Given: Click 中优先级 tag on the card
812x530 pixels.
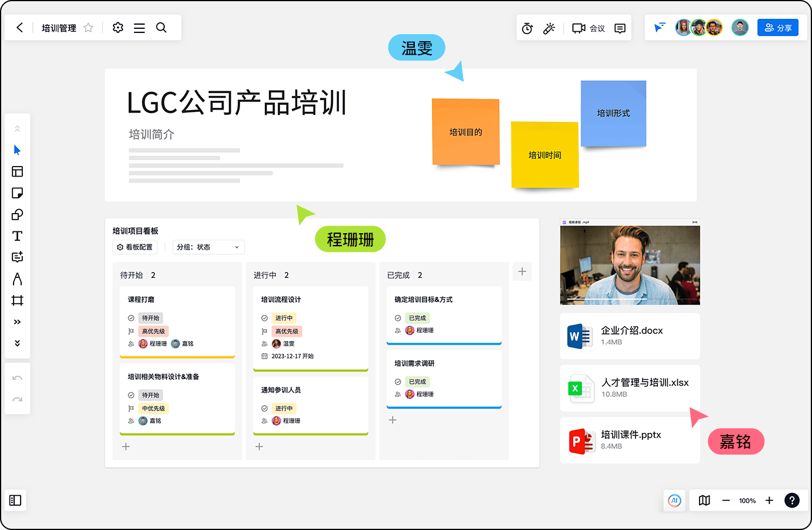Looking at the screenshot, I should (153, 409).
